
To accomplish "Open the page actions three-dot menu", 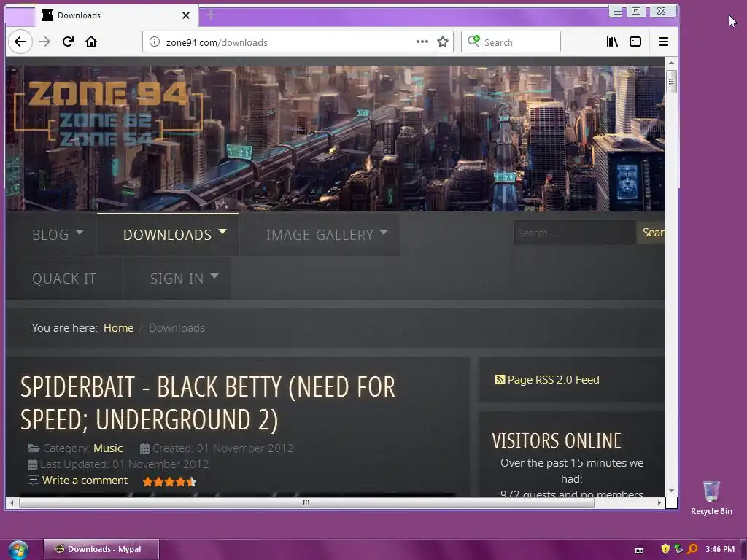I will click(x=422, y=42).
